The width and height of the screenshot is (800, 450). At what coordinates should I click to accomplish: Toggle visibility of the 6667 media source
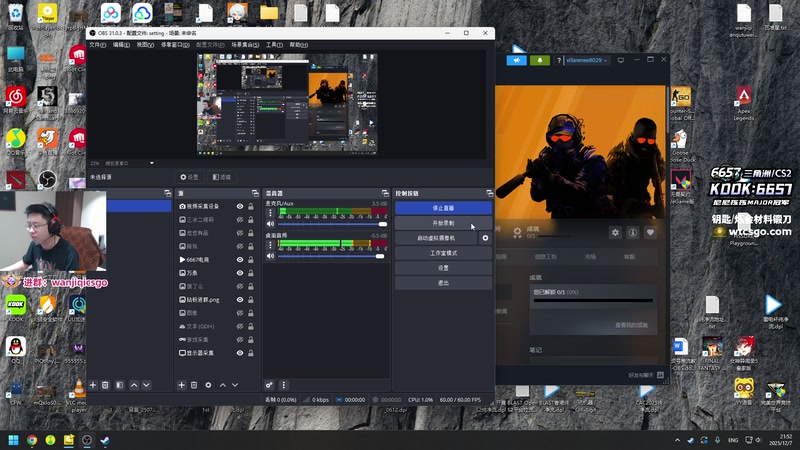coord(240,260)
